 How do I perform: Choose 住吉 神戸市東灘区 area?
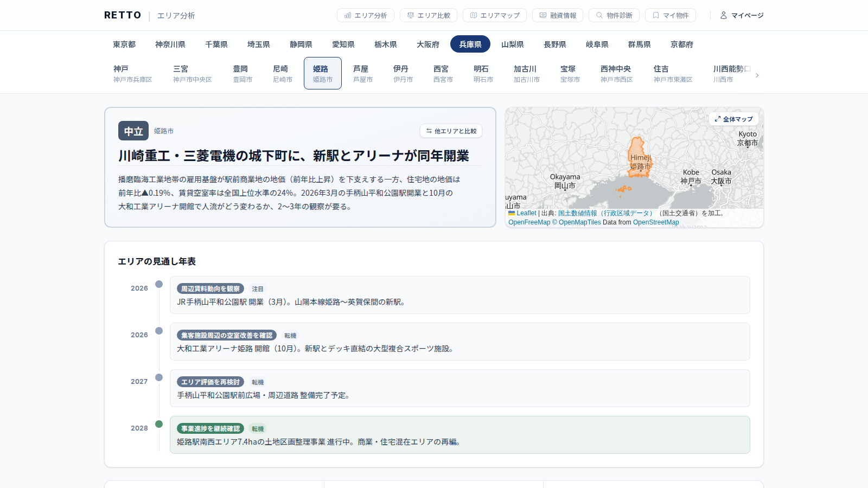click(673, 73)
